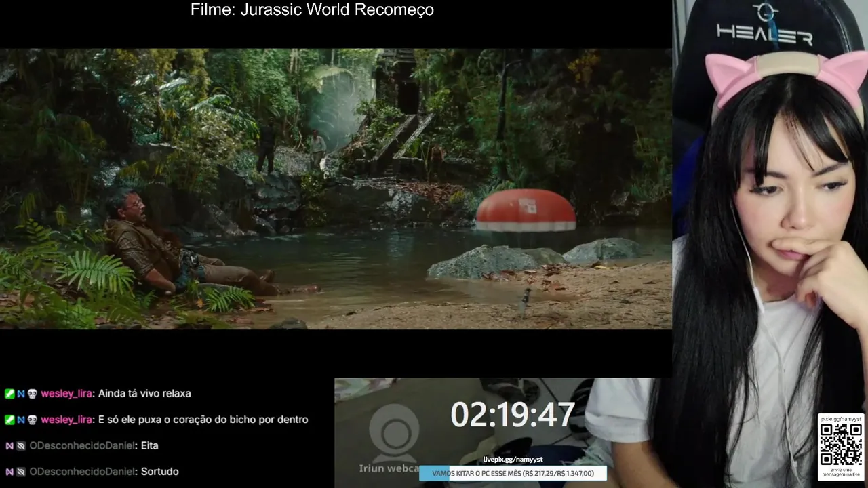The width and height of the screenshot is (868, 488).
Task: Open ODesconhecidoDaniel username on 'Sortudo' message
Action: (82, 472)
